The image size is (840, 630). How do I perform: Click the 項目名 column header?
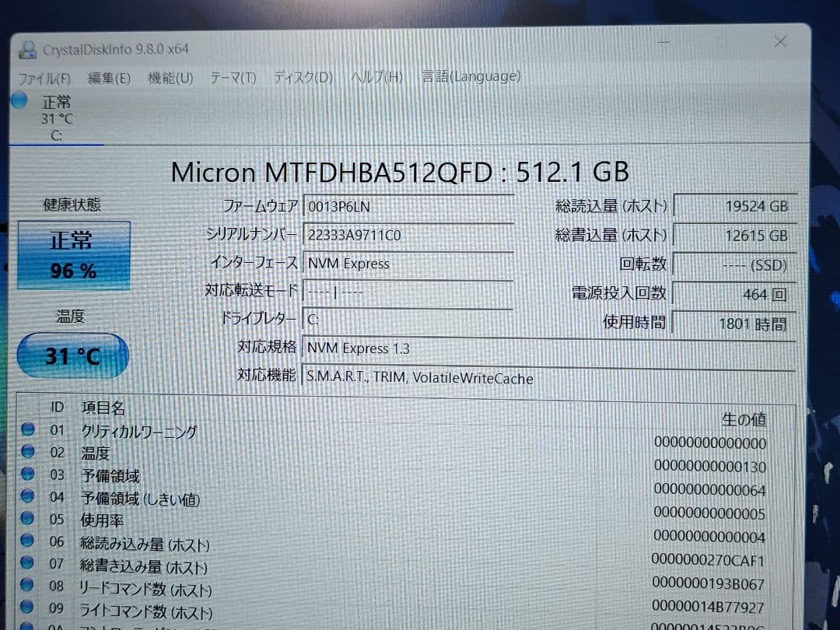[x=103, y=408]
